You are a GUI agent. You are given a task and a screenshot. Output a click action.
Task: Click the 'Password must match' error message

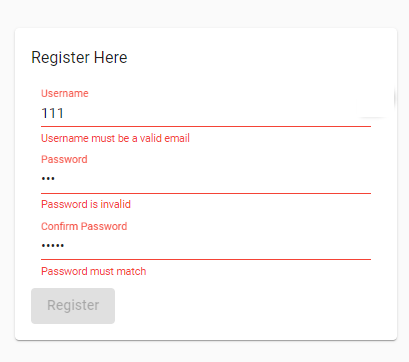click(x=94, y=271)
